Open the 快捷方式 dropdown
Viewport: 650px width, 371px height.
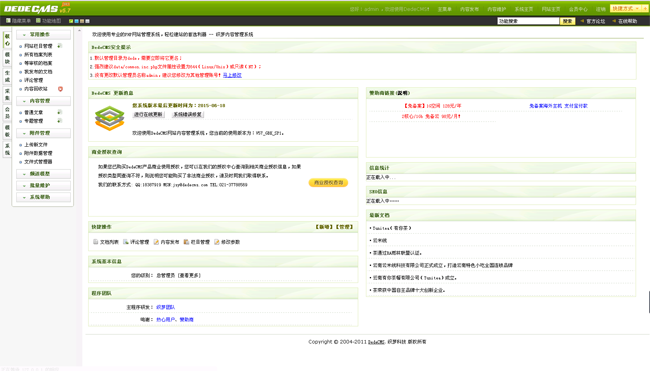[625, 8]
